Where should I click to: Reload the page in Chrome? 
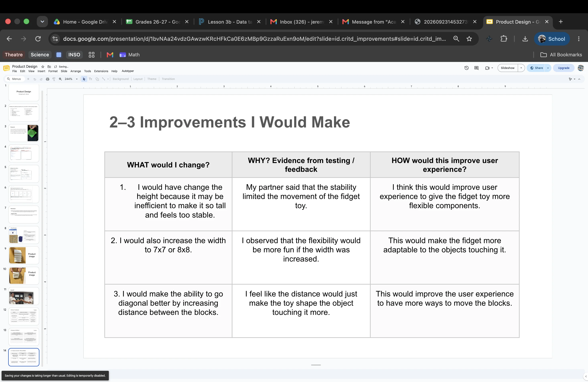click(x=38, y=39)
